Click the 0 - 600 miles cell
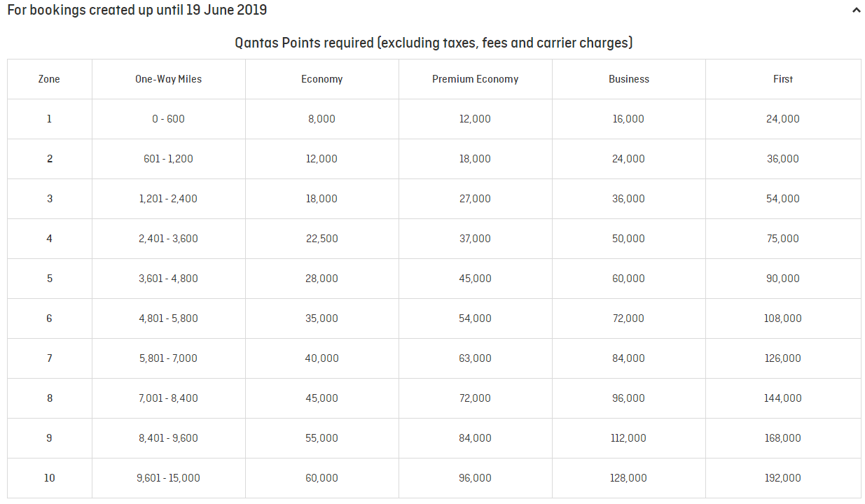This screenshot has width=865, height=504. click(168, 119)
